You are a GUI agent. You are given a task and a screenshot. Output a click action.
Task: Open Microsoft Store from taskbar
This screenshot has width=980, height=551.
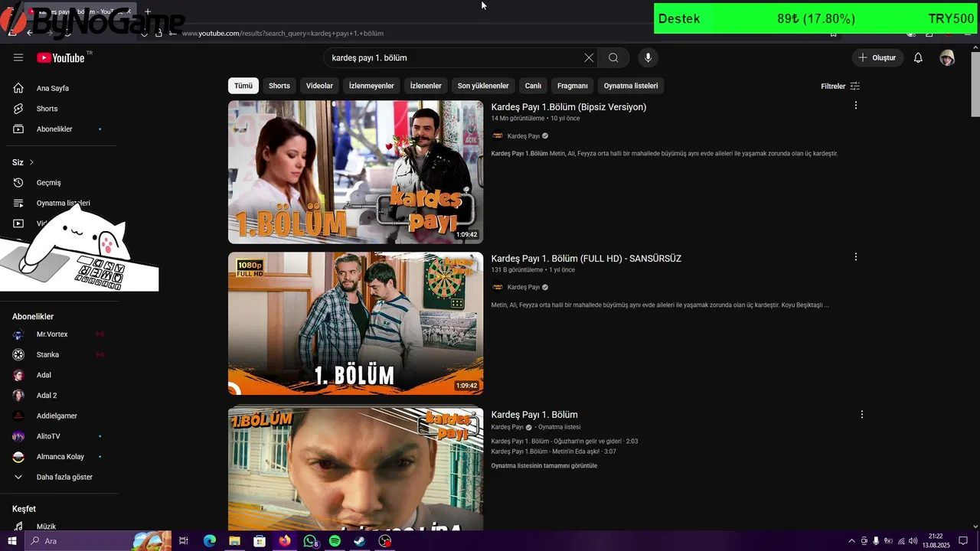tap(260, 541)
